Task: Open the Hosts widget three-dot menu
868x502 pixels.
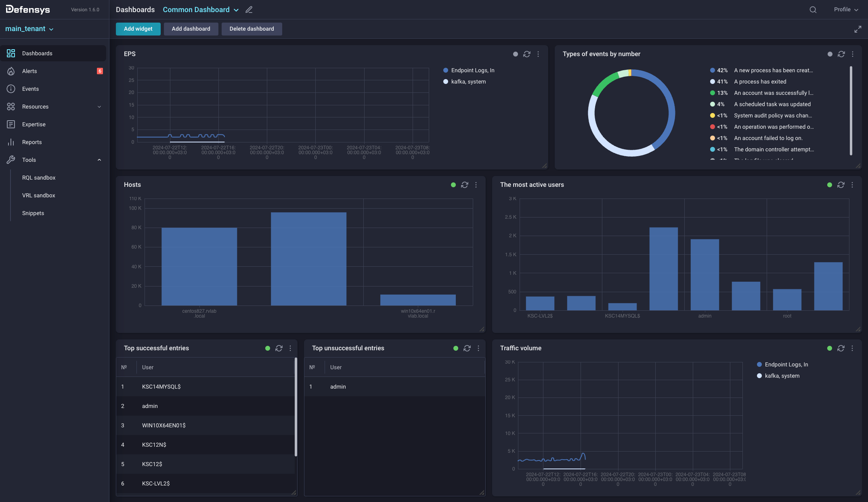Action: click(476, 185)
